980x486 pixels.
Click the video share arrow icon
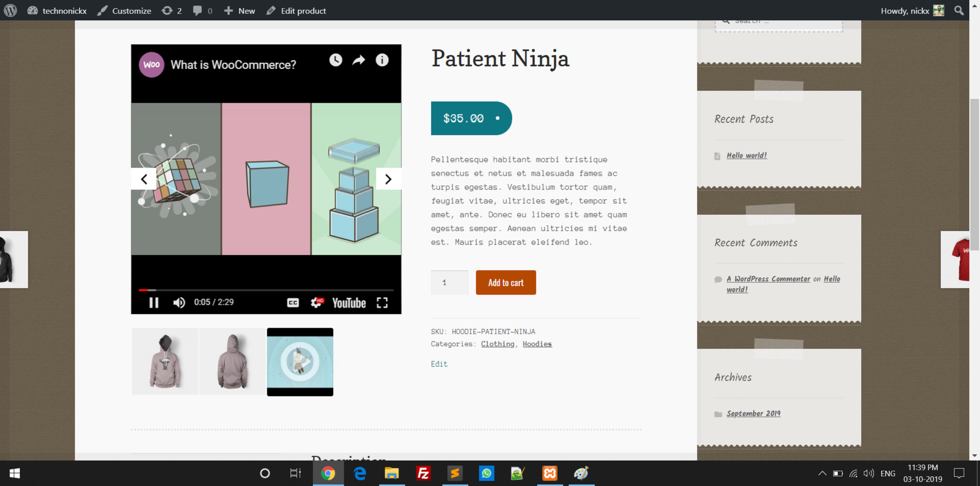click(359, 60)
